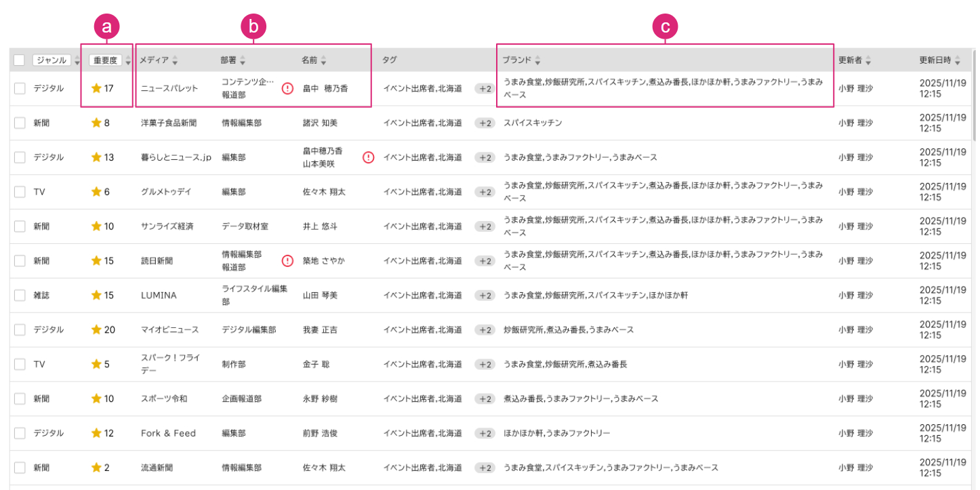The height and width of the screenshot is (490, 980).
Task: Click sort arrows next to メディア header
Action: 175,61
